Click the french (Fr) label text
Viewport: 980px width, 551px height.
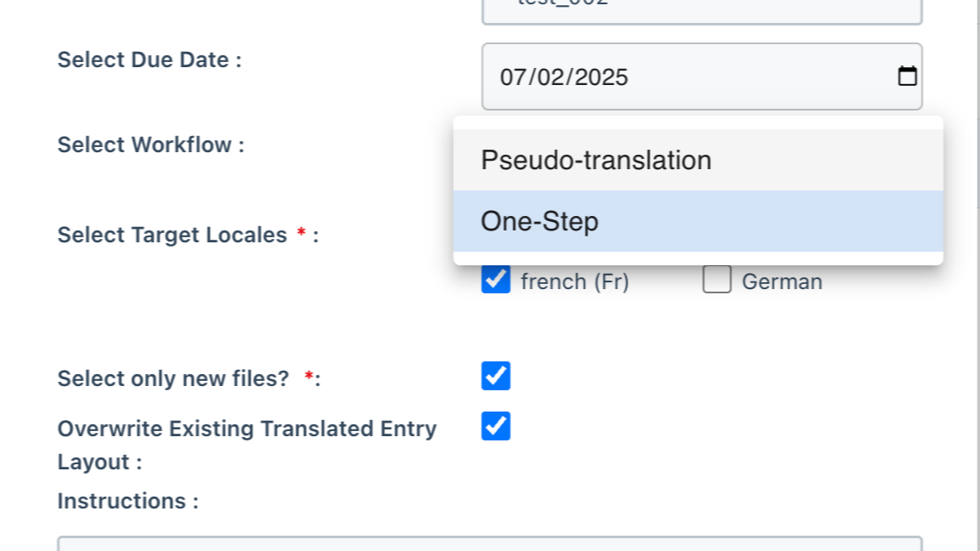(x=574, y=281)
